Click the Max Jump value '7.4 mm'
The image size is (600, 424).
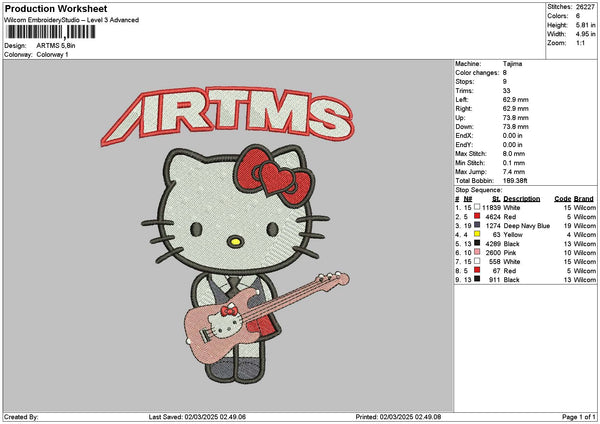coord(514,172)
